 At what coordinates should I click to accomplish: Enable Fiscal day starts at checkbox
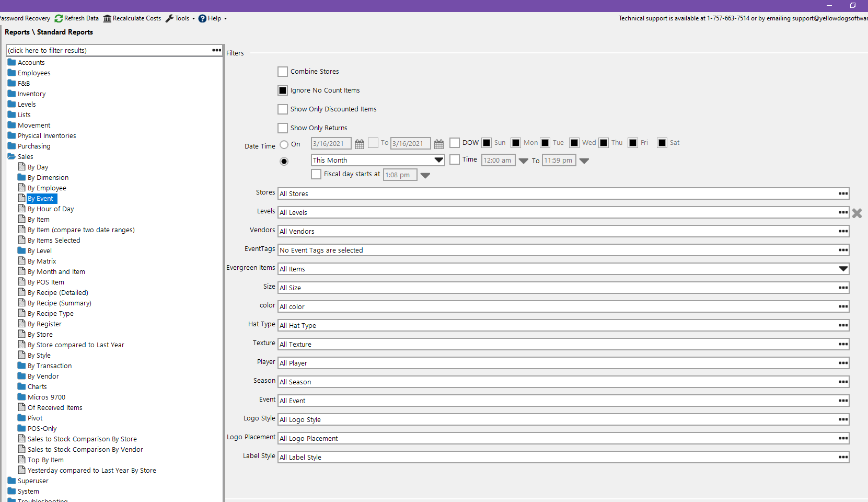(x=316, y=174)
